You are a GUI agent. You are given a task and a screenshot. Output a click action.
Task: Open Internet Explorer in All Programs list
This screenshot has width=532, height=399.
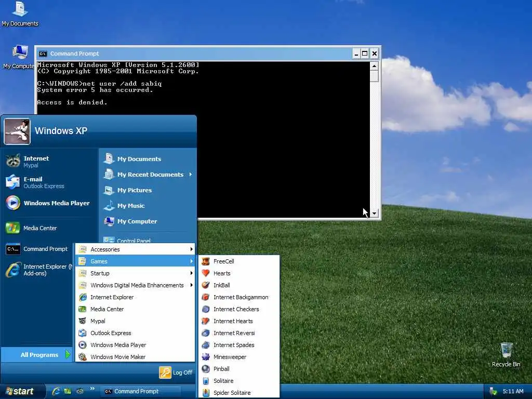135,297
